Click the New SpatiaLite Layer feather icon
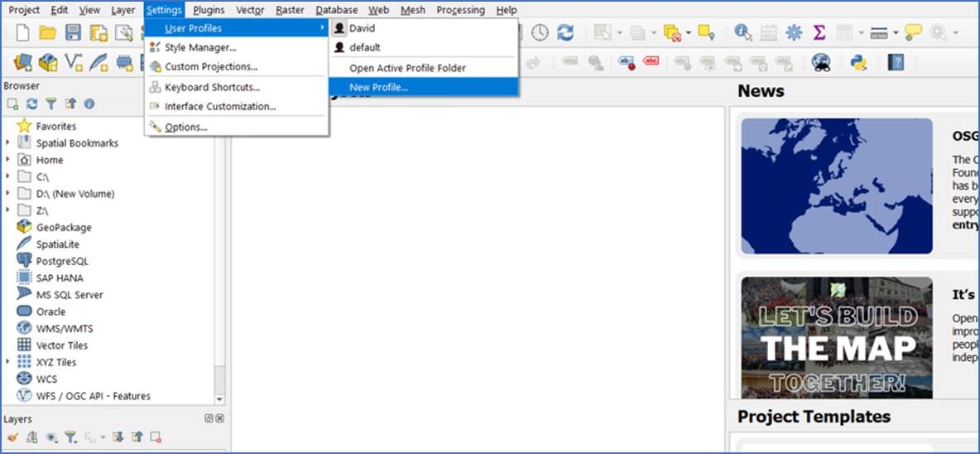 pos(98,62)
